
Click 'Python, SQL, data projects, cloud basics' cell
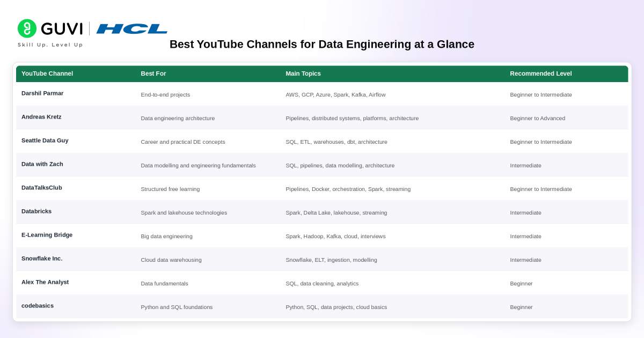coord(336,307)
